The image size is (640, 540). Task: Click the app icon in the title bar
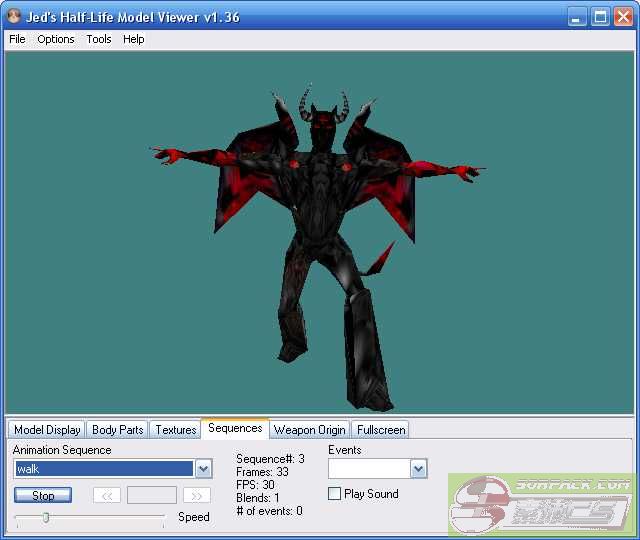point(14,17)
